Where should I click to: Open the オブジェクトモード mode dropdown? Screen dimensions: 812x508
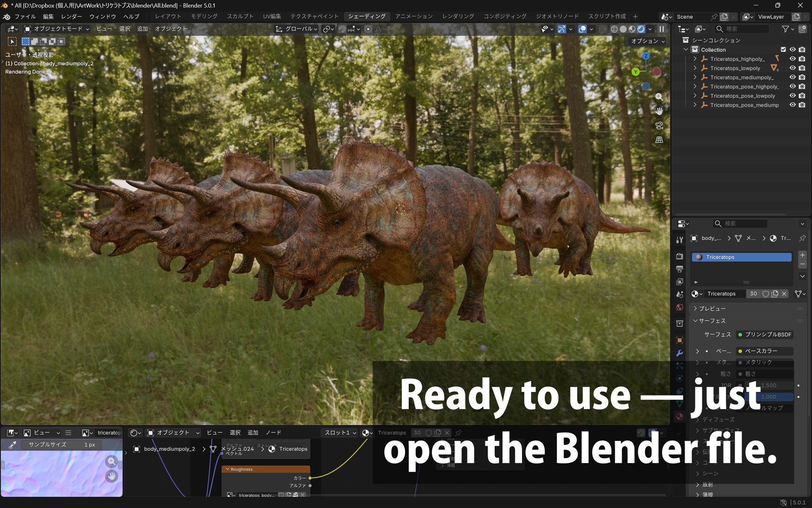point(57,29)
